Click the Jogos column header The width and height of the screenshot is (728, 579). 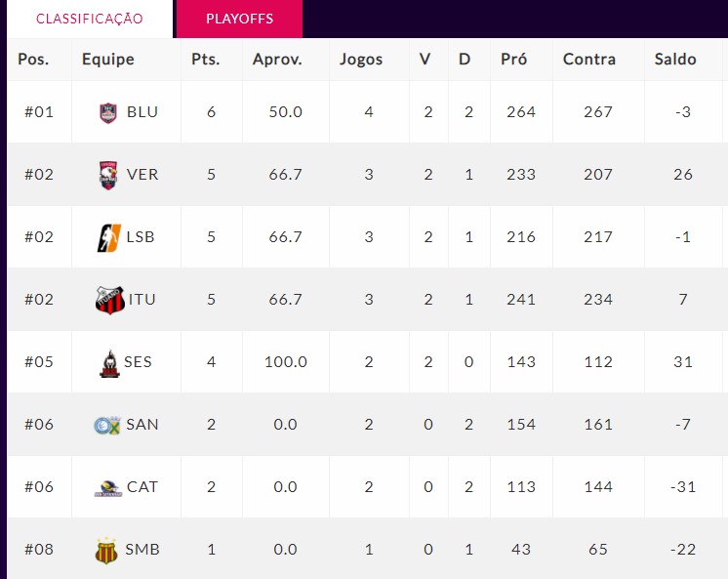[361, 59]
